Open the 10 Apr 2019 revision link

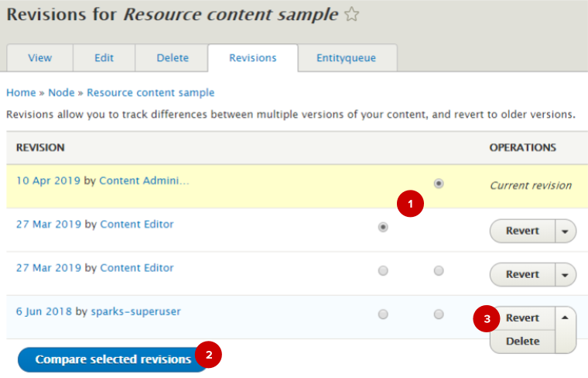pos(48,180)
